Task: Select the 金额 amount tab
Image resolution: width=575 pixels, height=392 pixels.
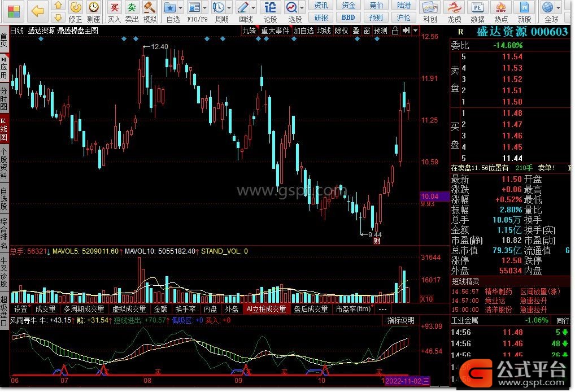Action: [161, 310]
